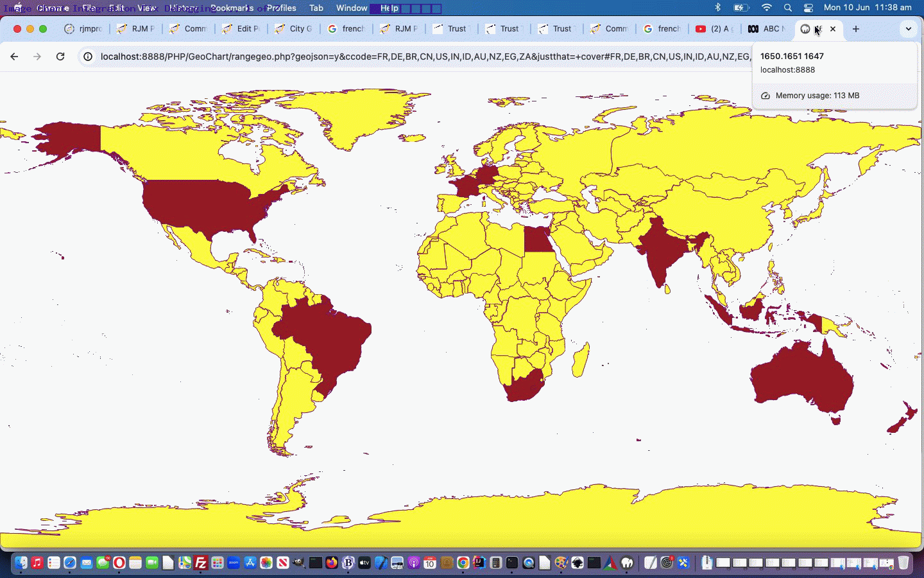Screen dimensions: 924x578
Task: Click the battery status icon
Action: (x=741, y=8)
